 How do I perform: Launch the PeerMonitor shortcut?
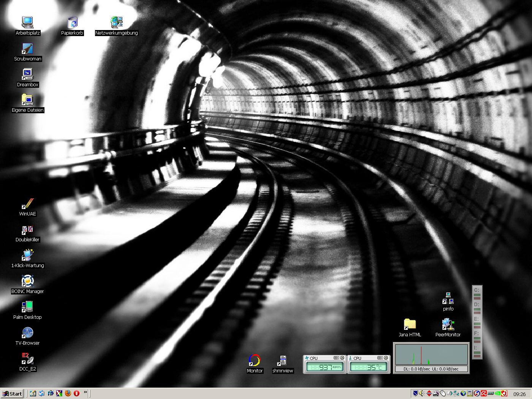click(448, 325)
